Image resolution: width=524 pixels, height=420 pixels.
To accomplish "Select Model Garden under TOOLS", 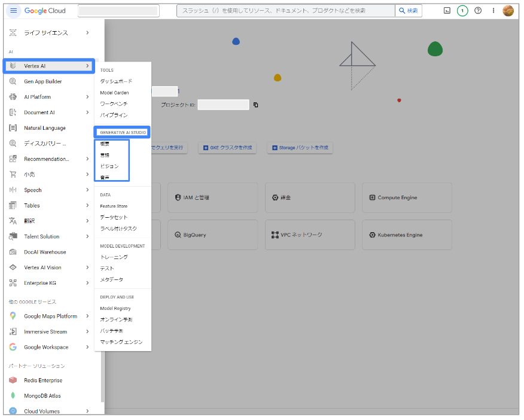I will 114,92.
